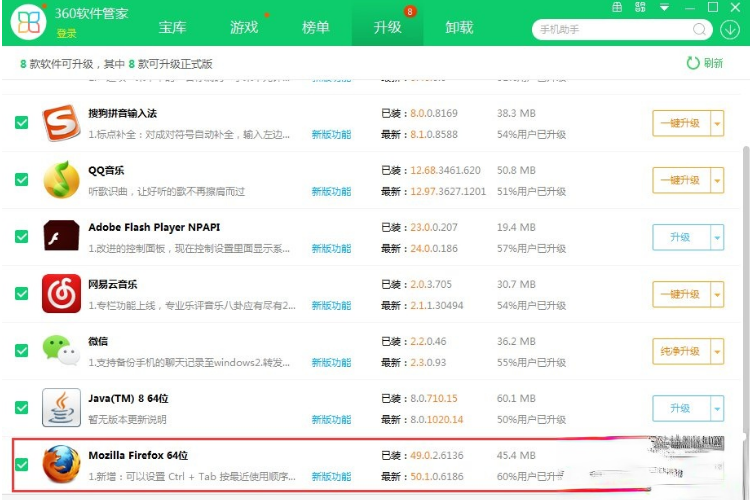Expand Adobe Flash upgrade dropdown arrow

[x=717, y=237]
